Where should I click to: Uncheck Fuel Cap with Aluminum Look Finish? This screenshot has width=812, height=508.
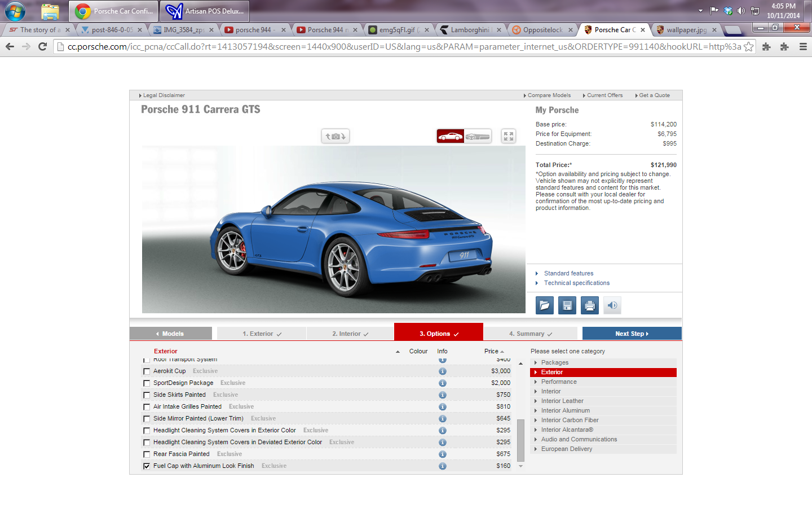click(147, 466)
